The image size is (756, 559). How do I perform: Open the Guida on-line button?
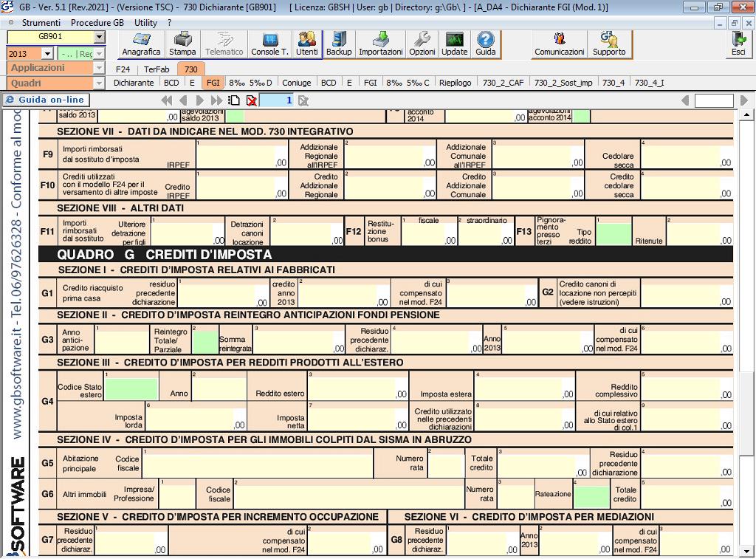[x=47, y=100]
